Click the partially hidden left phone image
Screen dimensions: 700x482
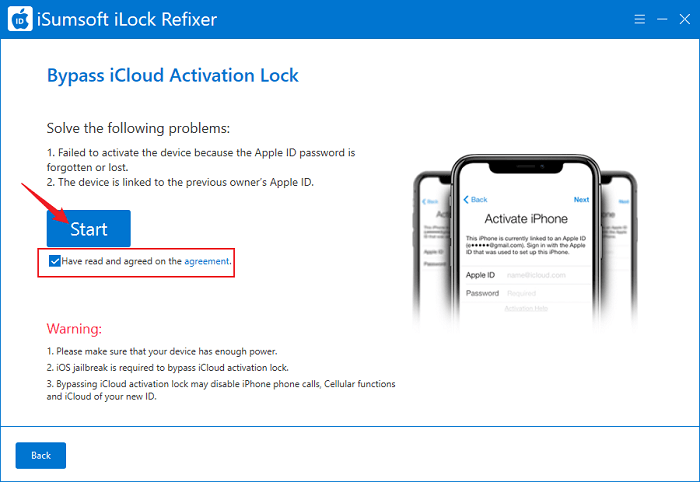432,250
